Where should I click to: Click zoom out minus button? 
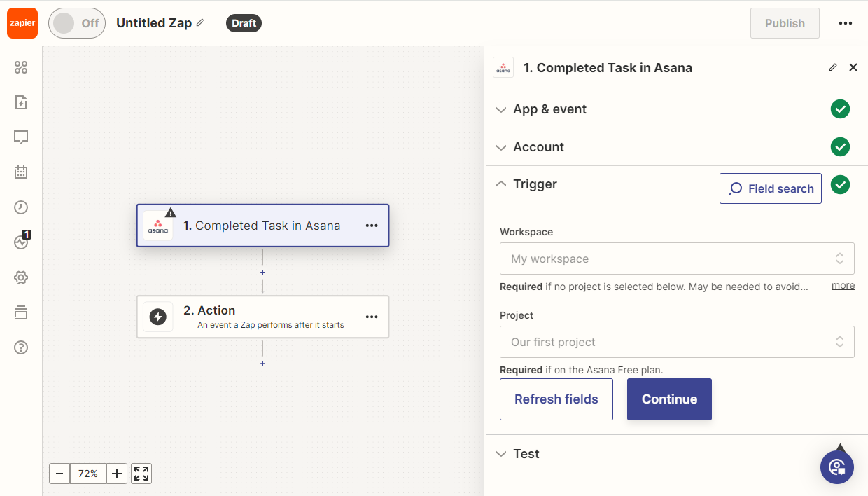pos(59,474)
